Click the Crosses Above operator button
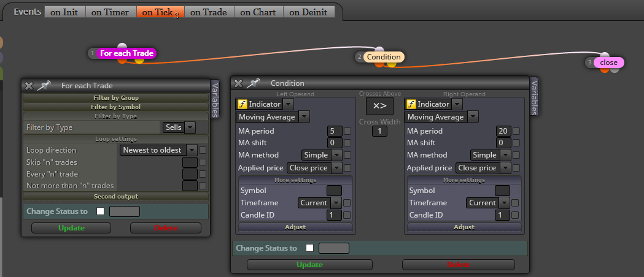The height and width of the screenshot is (277, 644). point(380,106)
